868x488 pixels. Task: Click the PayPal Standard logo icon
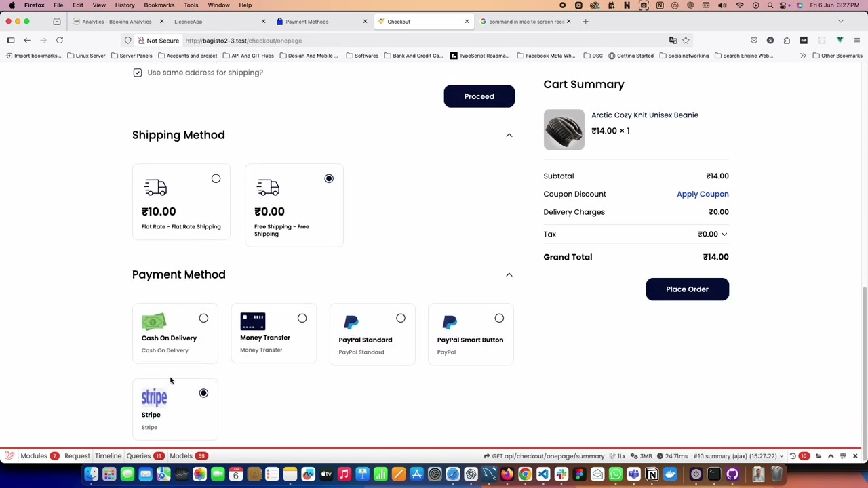pyautogui.click(x=351, y=323)
